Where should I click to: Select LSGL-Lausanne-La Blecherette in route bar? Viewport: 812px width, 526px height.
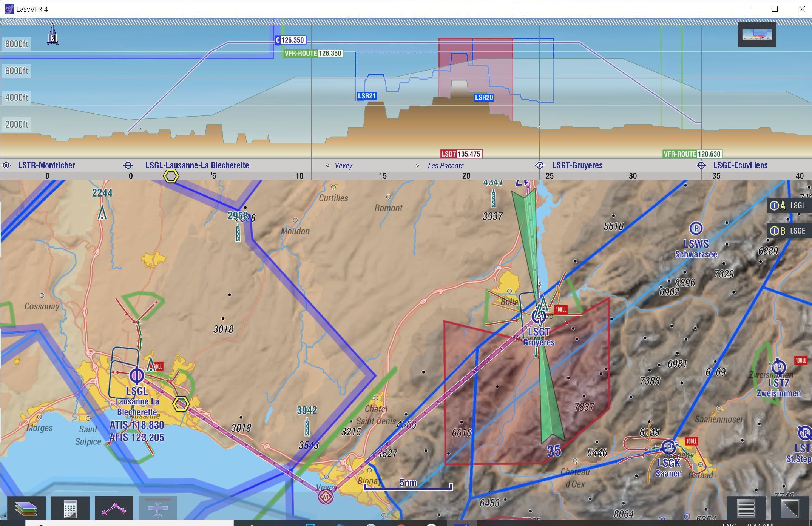click(x=197, y=165)
